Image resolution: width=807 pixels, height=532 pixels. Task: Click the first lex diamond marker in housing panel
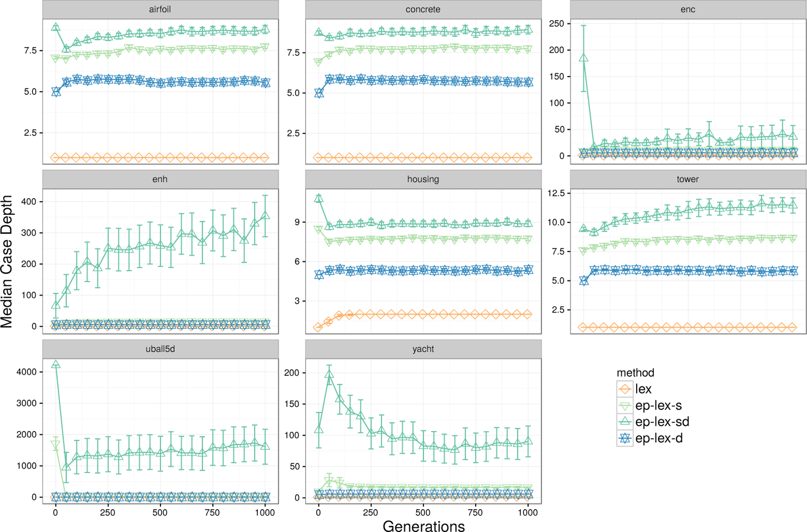point(318,328)
